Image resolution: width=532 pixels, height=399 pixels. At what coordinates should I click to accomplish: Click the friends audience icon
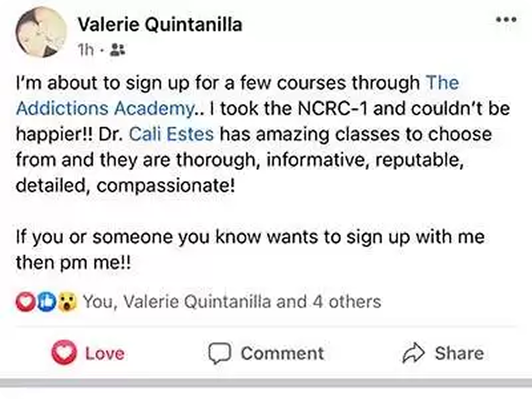118,49
